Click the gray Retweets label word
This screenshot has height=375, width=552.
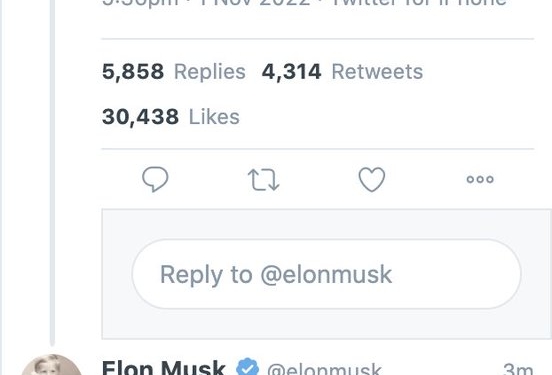click(377, 72)
